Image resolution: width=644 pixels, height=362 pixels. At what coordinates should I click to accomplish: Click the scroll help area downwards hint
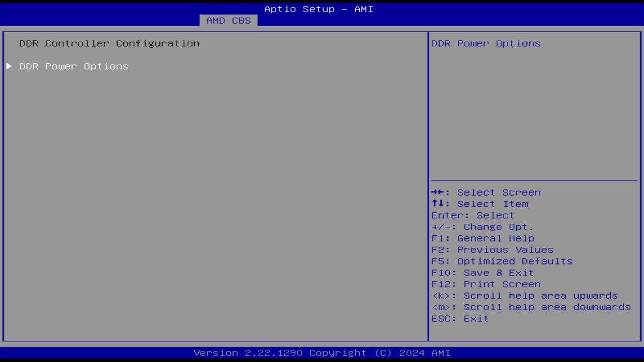pyautogui.click(x=531, y=307)
